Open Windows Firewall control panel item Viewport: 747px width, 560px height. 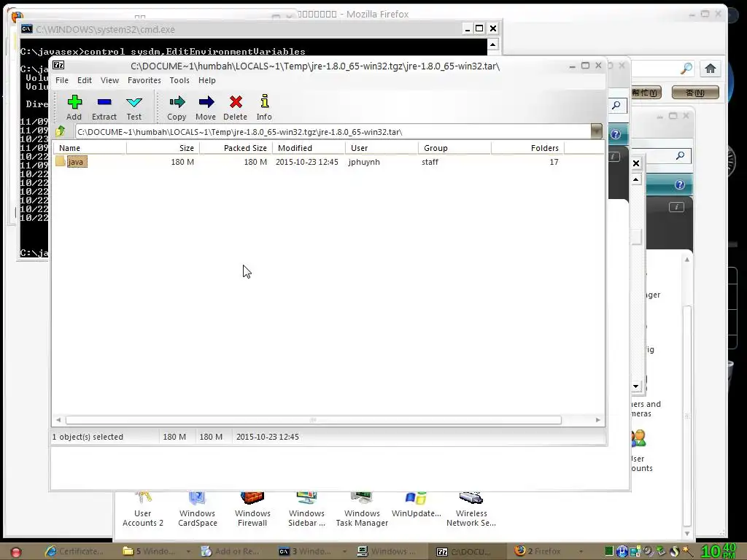(252, 510)
